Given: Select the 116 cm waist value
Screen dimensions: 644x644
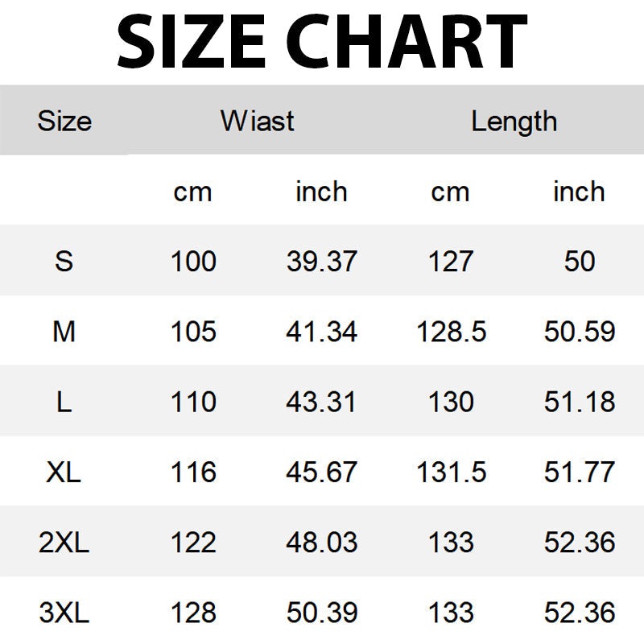Looking at the screenshot, I should click(x=193, y=472).
